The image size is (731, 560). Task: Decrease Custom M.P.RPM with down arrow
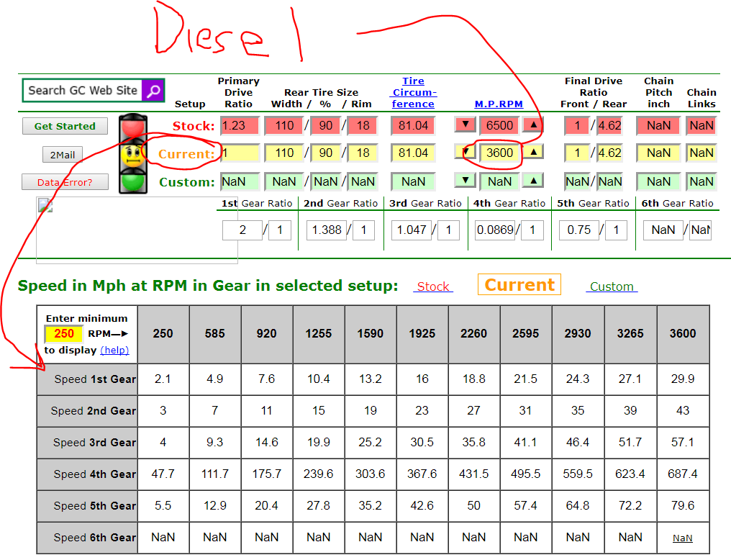click(x=465, y=181)
